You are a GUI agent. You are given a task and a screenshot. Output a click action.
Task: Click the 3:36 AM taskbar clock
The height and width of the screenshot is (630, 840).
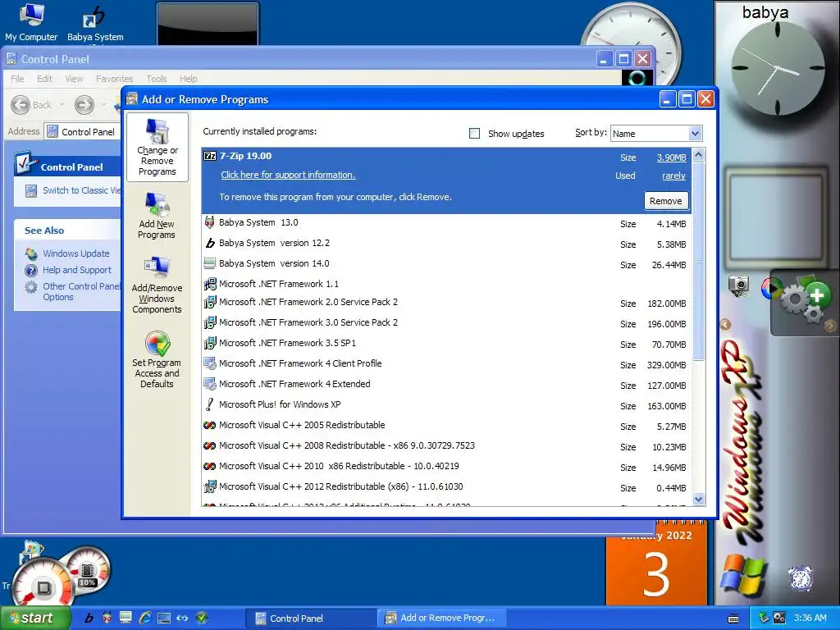810,619
